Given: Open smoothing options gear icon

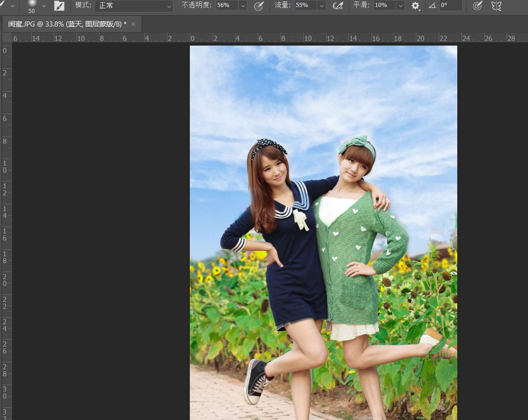Looking at the screenshot, I should click(x=415, y=6).
